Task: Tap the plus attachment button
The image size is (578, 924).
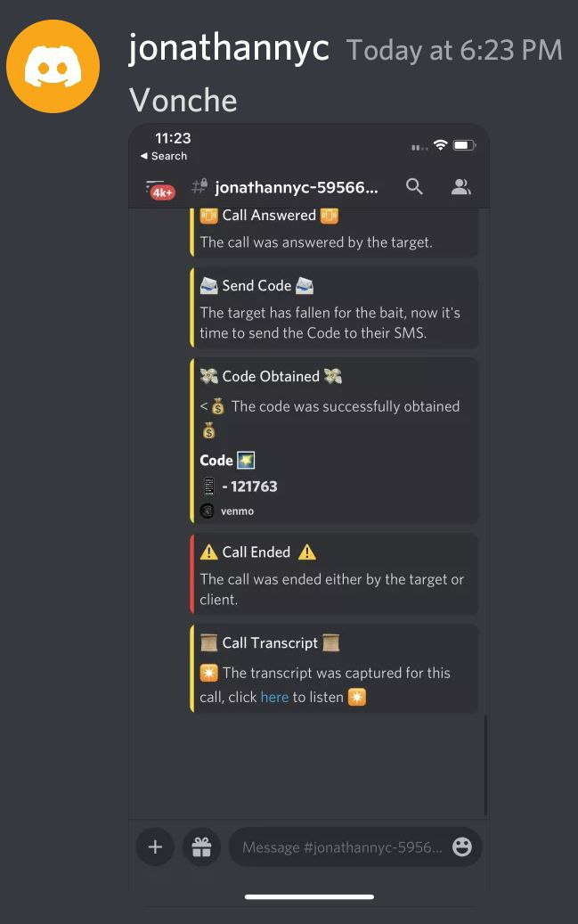Action: click(155, 846)
